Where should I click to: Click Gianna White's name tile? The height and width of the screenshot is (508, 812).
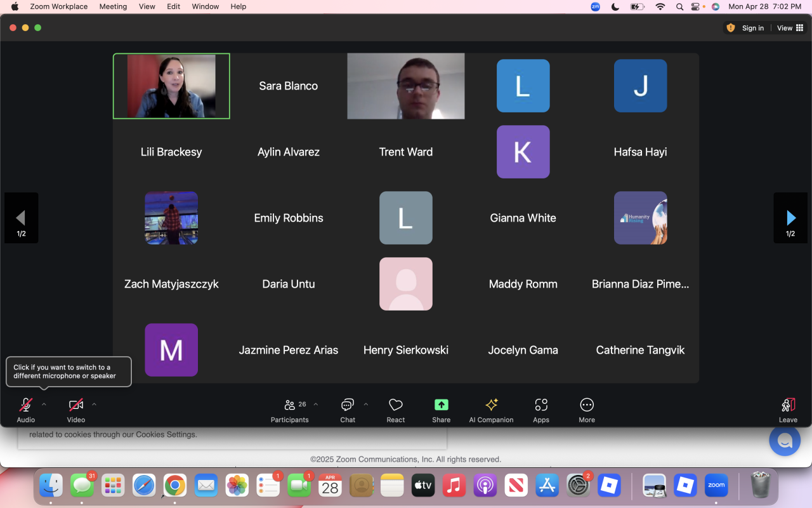click(523, 218)
